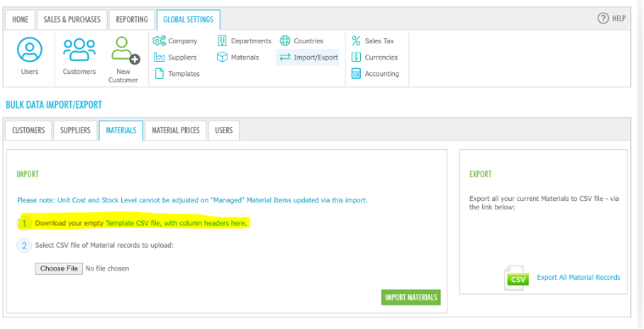Open Suppliers factory icon
This screenshot has width=644, height=329.
(x=159, y=58)
